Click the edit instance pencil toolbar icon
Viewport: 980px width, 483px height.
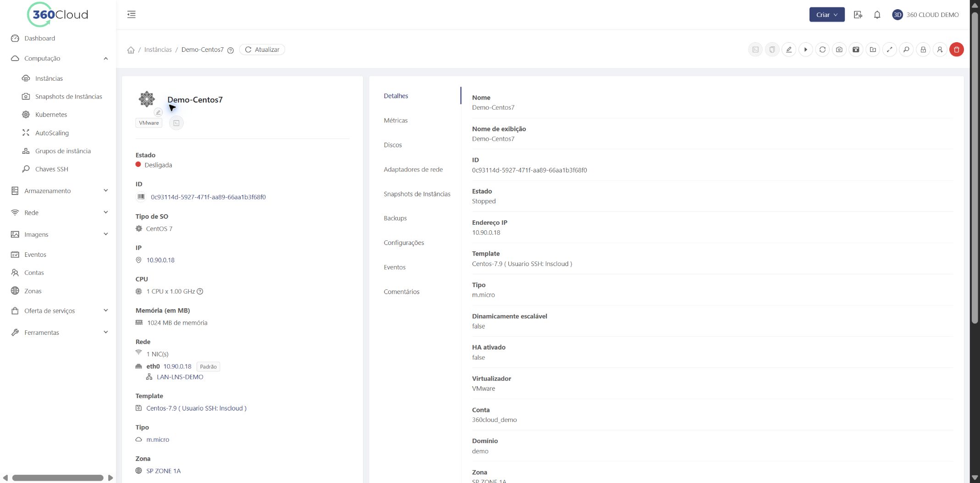[x=789, y=50]
